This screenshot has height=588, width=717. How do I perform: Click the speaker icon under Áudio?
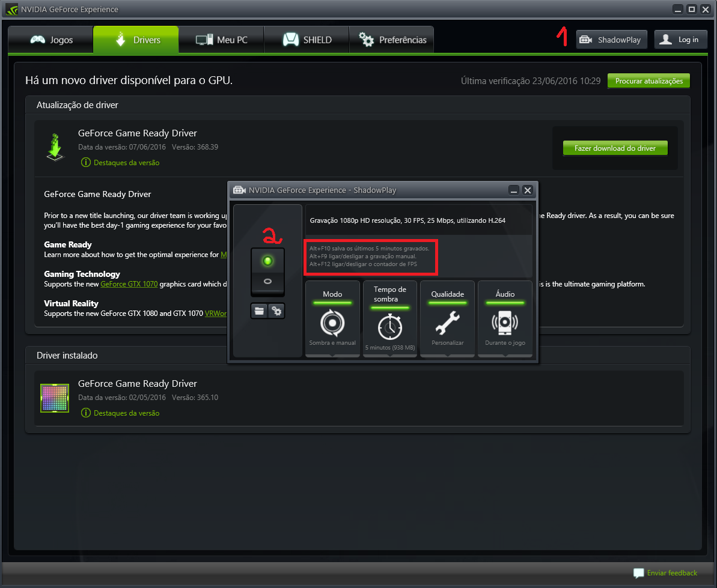click(505, 323)
